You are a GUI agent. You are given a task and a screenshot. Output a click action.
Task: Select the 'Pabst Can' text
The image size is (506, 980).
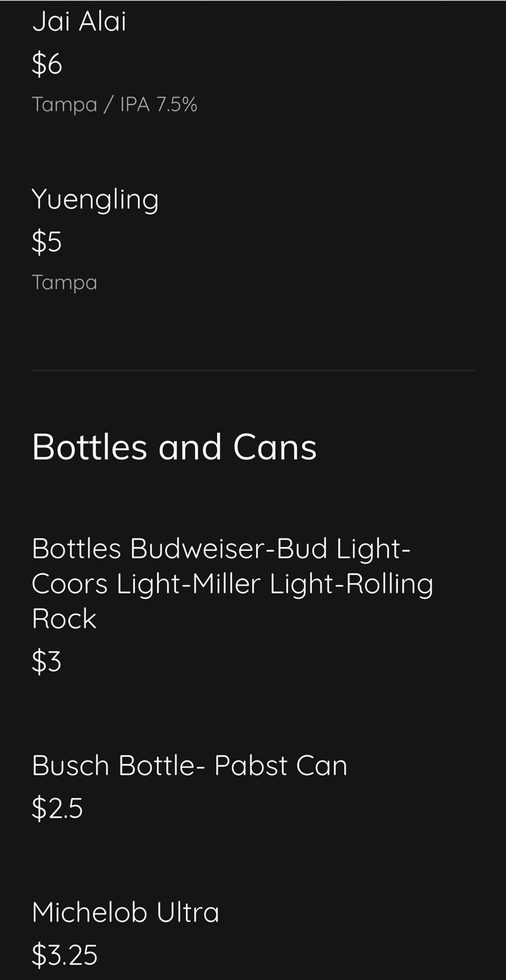pyautogui.click(x=280, y=766)
